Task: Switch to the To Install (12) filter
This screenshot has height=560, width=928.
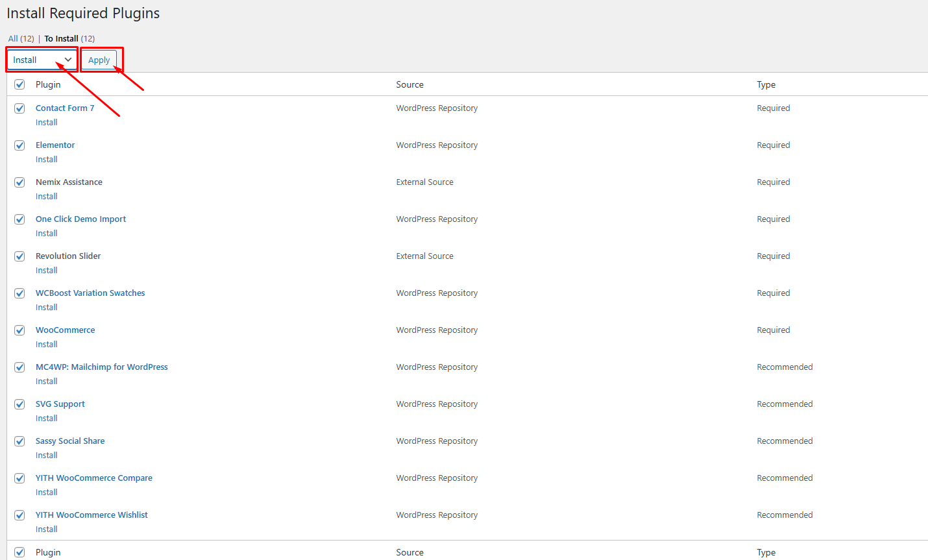Action: tap(69, 38)
